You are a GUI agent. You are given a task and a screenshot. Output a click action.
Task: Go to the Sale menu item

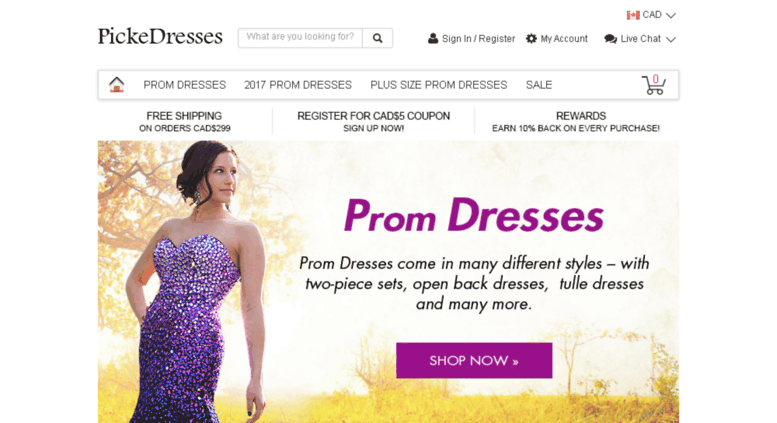click(x=539, y=85)
